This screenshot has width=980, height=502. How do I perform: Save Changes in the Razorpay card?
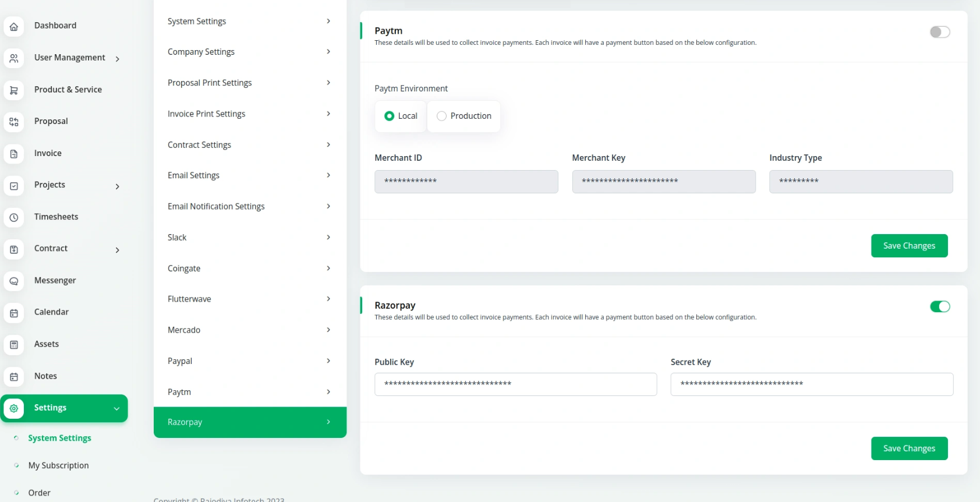tap(909, 448)
